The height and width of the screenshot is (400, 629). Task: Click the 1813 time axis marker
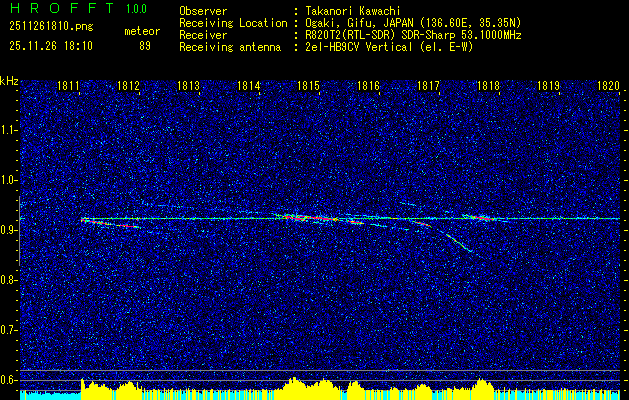[188, 85]
